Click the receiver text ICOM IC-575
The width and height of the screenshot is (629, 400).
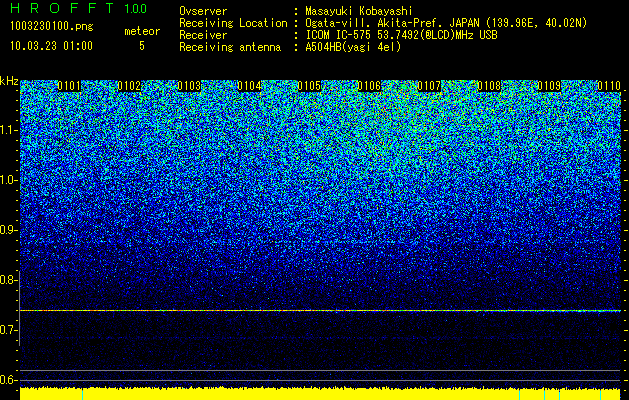click(339, 35)
